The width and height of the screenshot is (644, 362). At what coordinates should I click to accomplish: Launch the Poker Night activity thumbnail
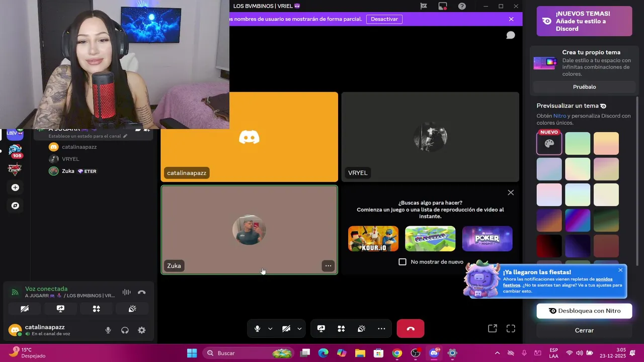[x=487, y=239]
